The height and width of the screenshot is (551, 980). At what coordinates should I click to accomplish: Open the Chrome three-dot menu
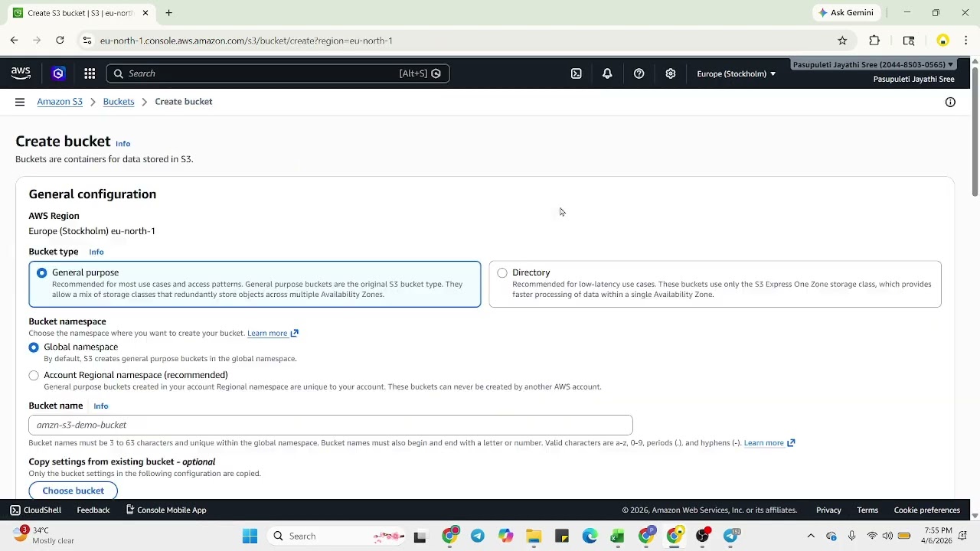pos(966,41)
